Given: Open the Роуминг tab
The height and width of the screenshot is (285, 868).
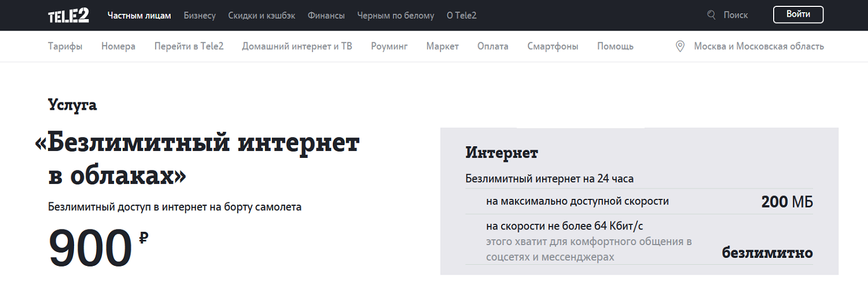Looking at the screenshot, I should [389, 46].
